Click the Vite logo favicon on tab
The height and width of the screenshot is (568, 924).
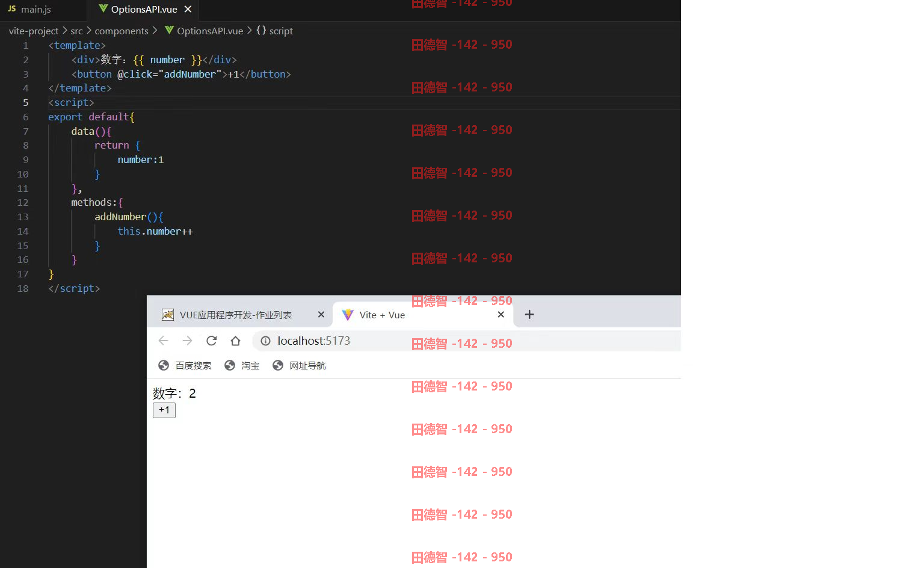(x=348, y=315)
